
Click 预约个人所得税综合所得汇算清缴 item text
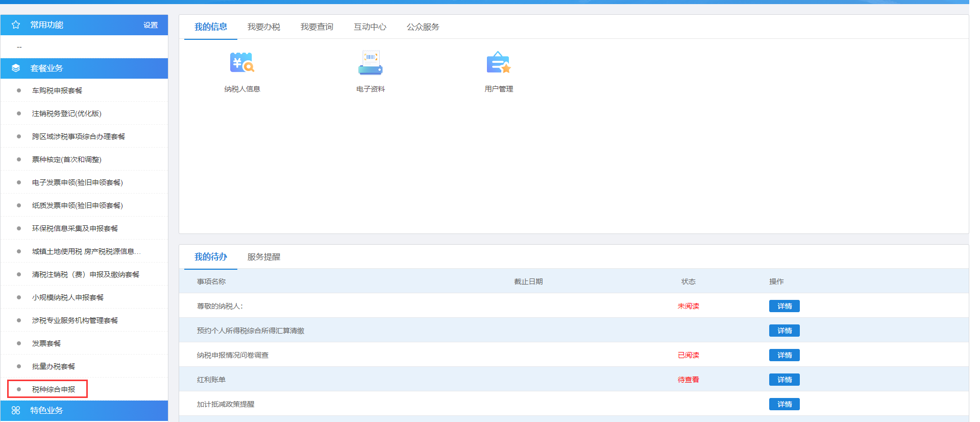click(x=251, y=331)
